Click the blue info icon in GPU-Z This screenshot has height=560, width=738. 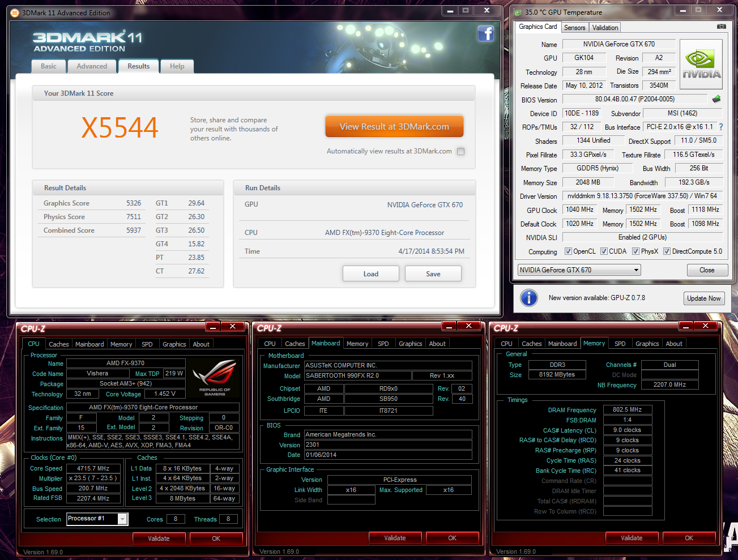528,298
